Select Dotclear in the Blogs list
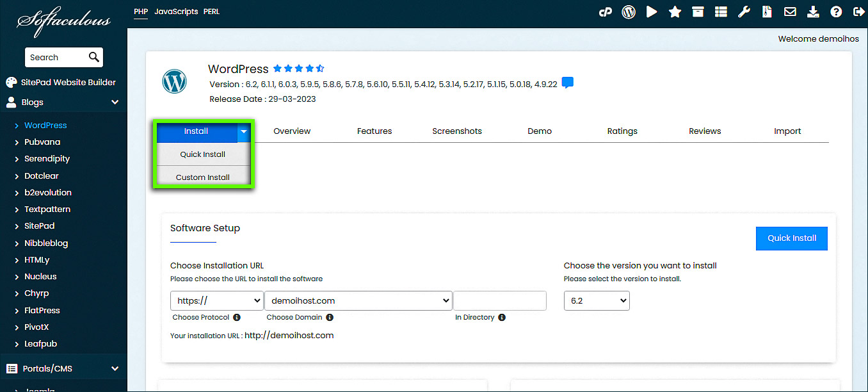Image resolution: width=868 pixels, height=392 pixels. (42, 176)
